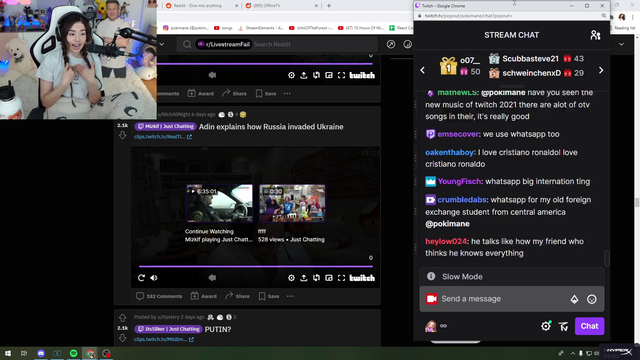Screen dimensions: 640x360
Task: Open the pokimane Instagram bookmark
Action: point(186,28)
